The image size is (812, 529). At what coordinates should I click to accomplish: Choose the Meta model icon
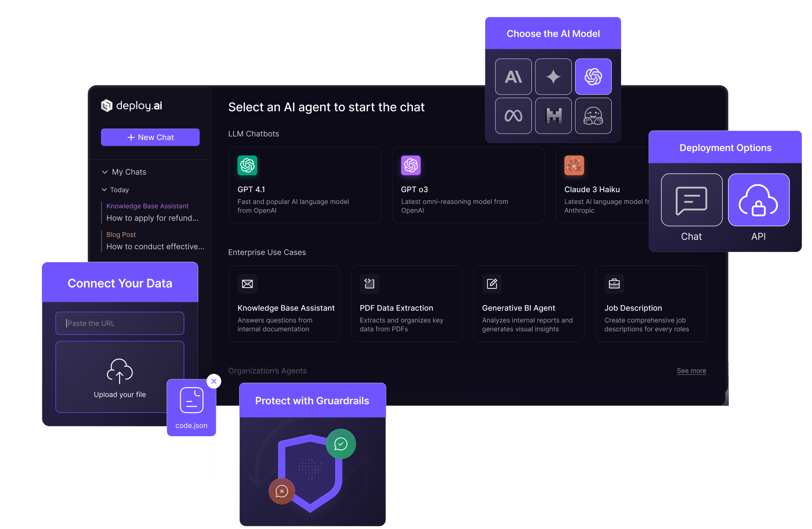coord(513,116)
